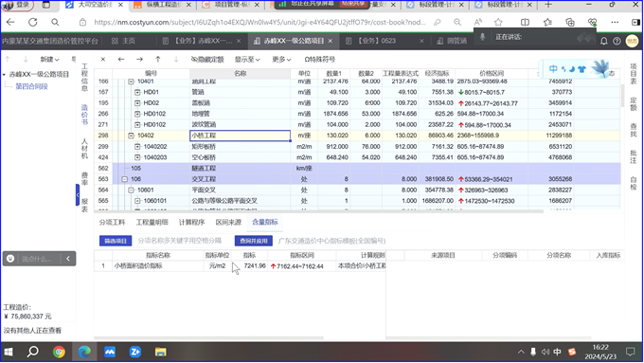Switch to the 区间来源 tab
The width and height of the screenshot is (644, 363).
[x=228, y=222]
